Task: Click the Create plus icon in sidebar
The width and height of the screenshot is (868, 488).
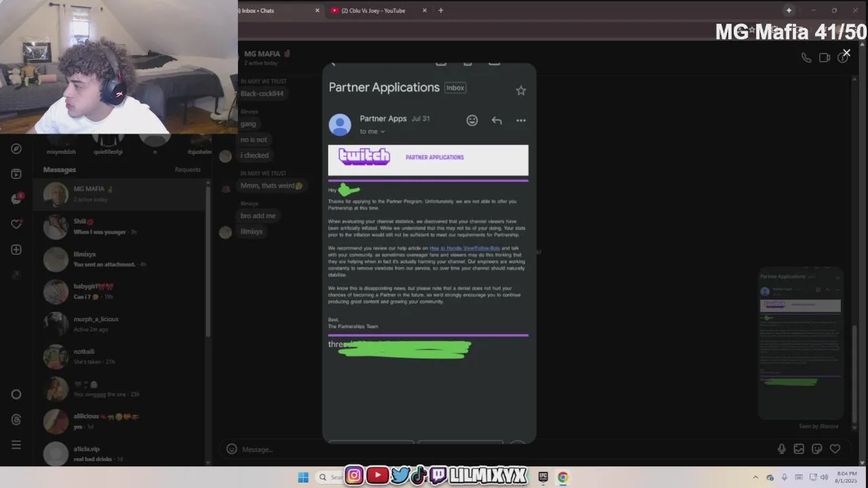Action: (16, 249)
